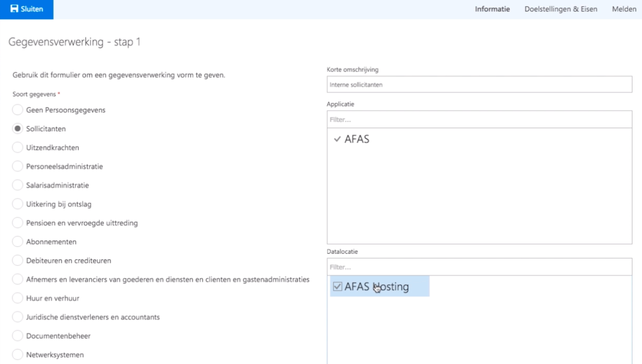Click the AFAS Hosting entry text
Viewport: 642px width, 364px height.
click(x=376, y=287)
